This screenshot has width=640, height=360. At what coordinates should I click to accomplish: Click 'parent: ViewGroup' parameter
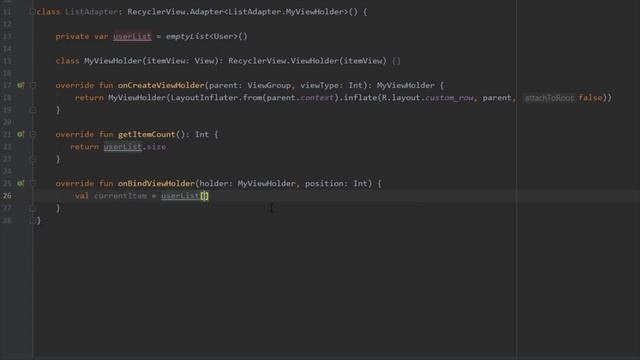[250, 85]
